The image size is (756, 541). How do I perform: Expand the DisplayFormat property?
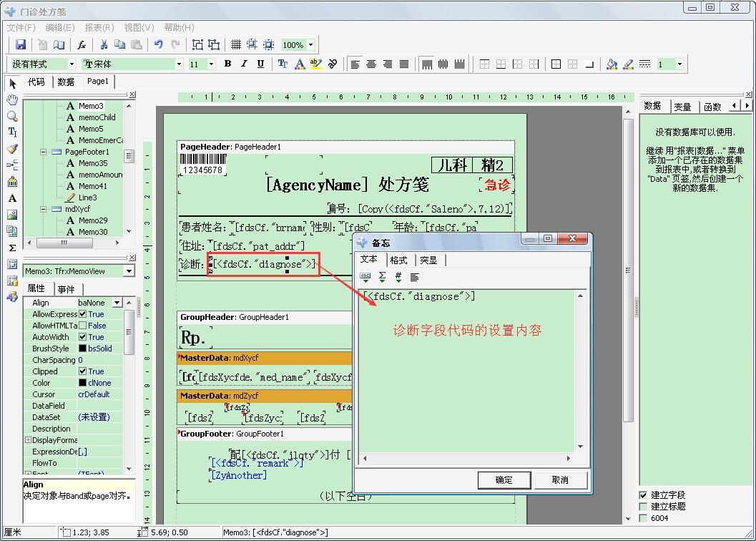(28, 440)
